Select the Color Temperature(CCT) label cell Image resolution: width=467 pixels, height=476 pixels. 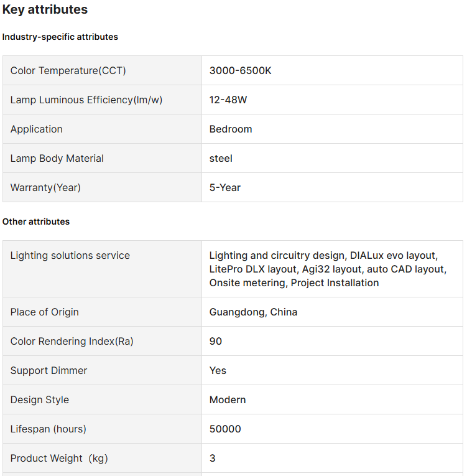[68, 71]
